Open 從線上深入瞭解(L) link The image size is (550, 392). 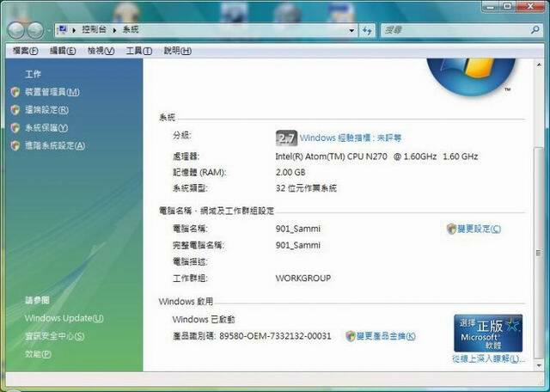point(489,359)
